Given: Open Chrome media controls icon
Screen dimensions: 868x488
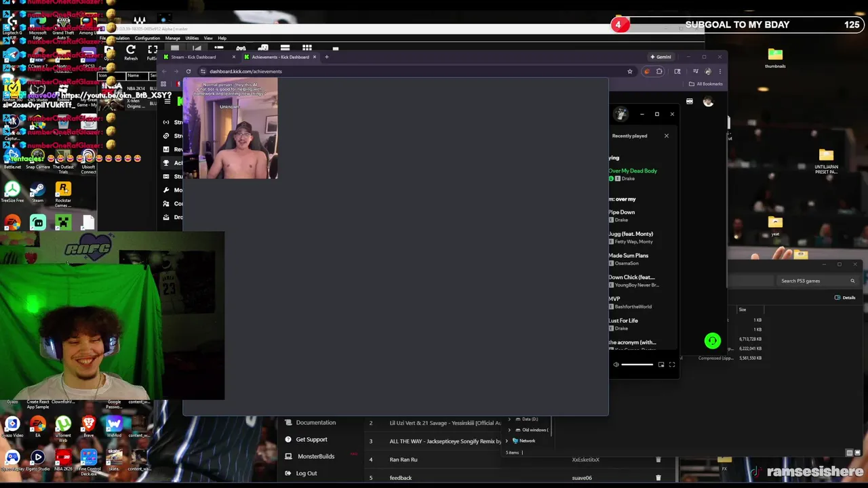Looking at the screenshot, I should click(x=695, y=71).
